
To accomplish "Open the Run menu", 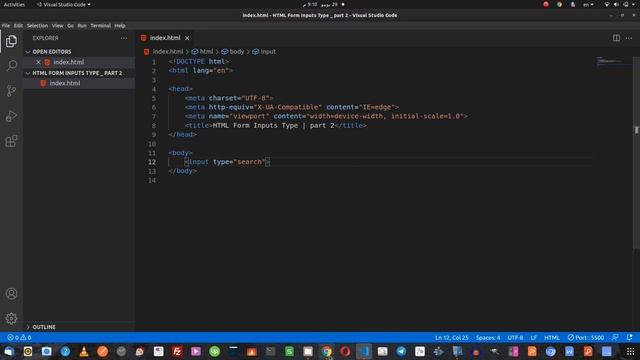I will [82, 26].
